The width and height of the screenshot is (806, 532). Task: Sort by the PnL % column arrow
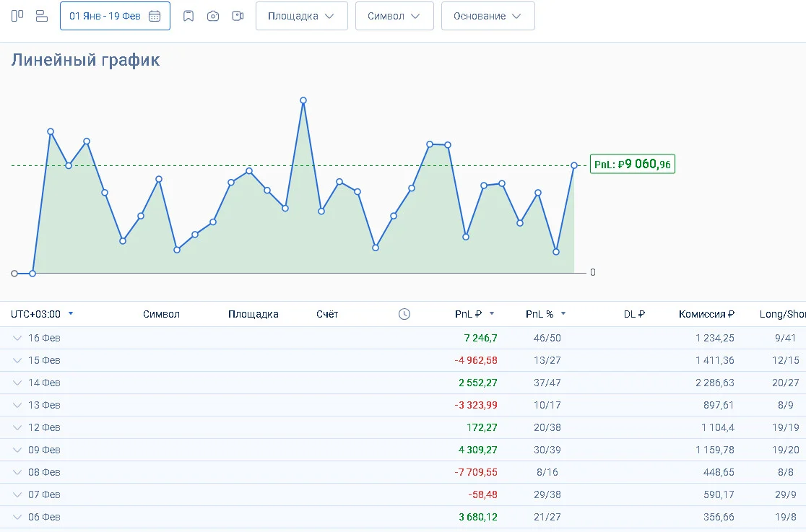coord(563,313)
